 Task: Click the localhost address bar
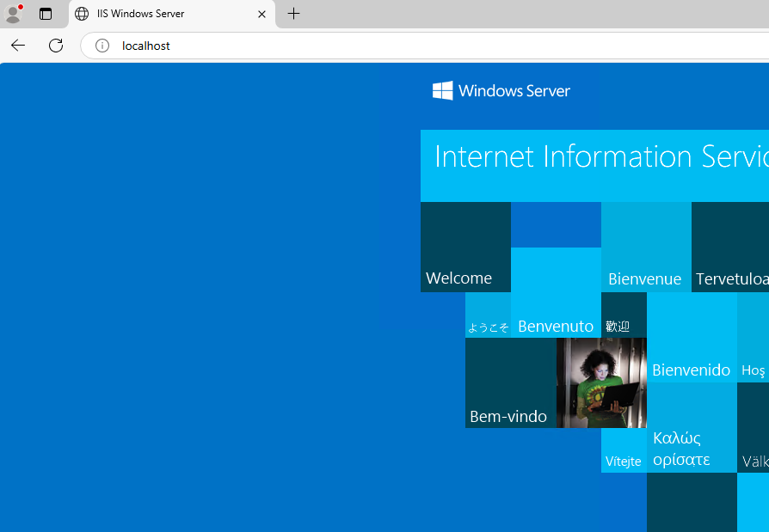point(425,46)
